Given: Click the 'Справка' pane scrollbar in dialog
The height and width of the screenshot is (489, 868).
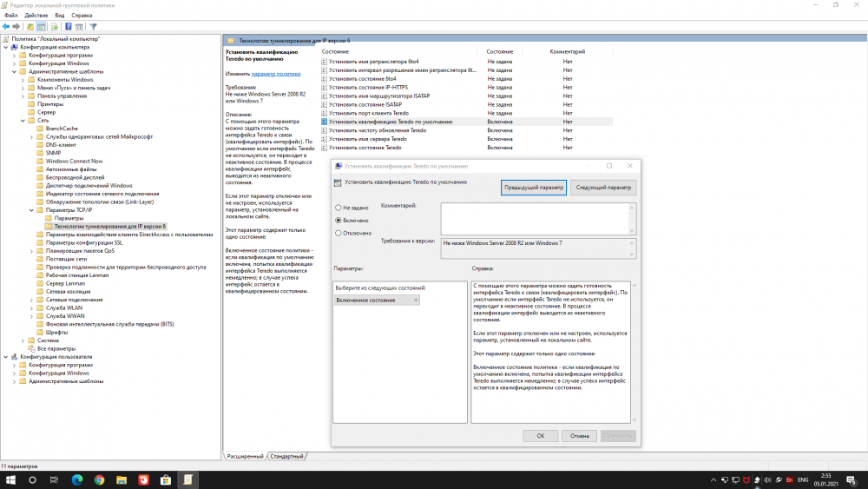Looking at the screenshot, I should pyautogui.click(x=635, y=353).
